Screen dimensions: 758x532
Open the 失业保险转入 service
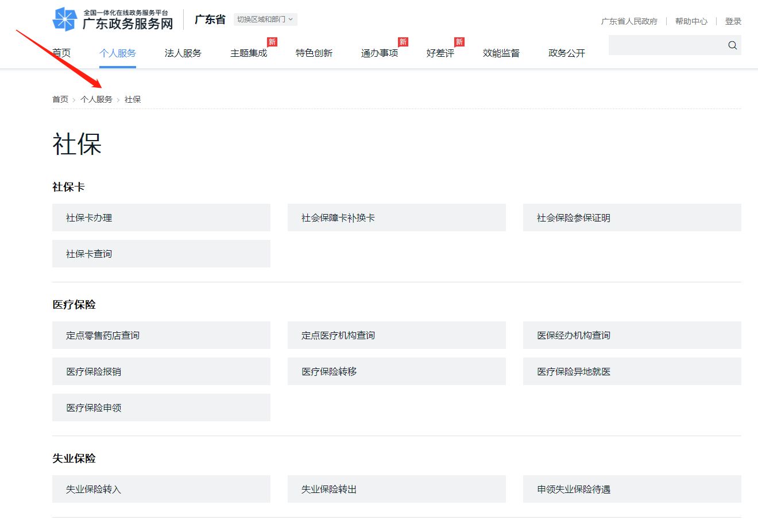pos(161,489)
